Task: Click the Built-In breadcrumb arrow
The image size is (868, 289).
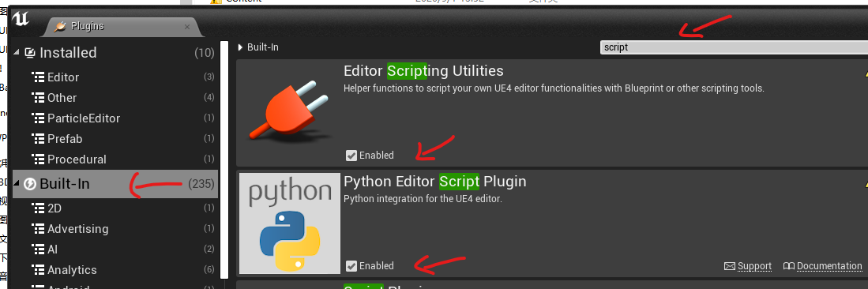Action: [x=240, y=47]
